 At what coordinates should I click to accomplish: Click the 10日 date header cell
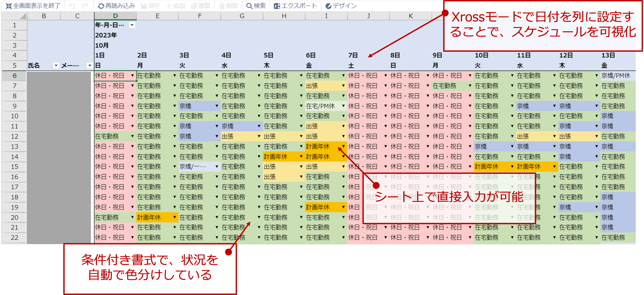(481, 55)
